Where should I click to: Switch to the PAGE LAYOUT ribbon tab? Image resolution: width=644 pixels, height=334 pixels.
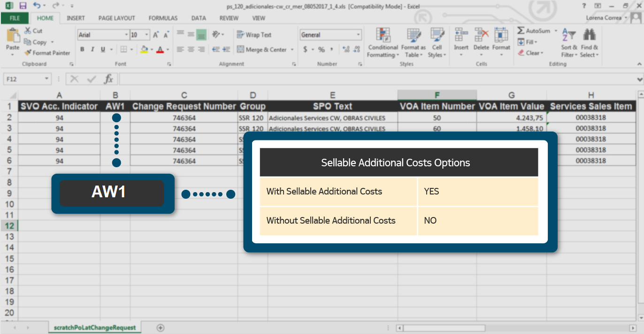tap(116, 18)
